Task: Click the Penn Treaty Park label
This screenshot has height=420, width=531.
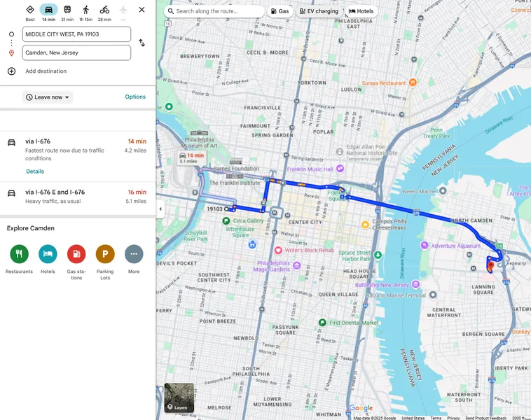Action: point(436,133)
